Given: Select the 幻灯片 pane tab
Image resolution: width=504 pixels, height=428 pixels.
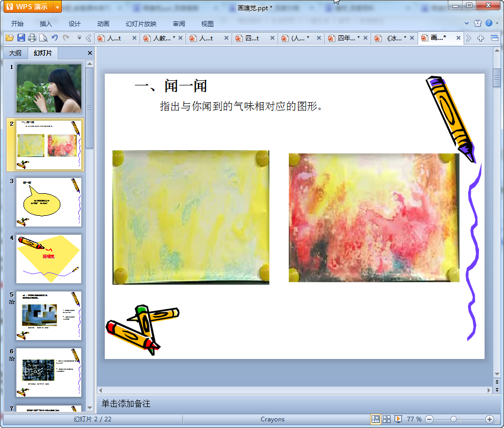Looking at the screenshot, I should 42,53.
